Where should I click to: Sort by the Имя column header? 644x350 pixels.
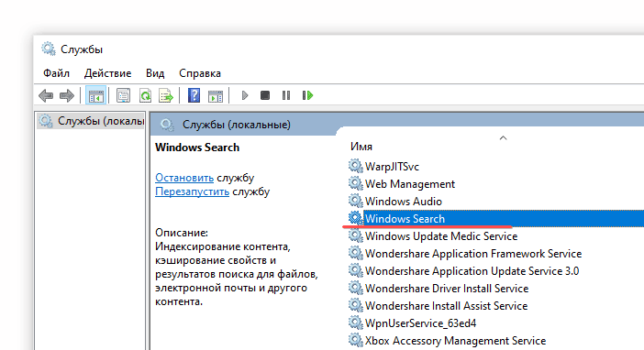click(361, 147)
